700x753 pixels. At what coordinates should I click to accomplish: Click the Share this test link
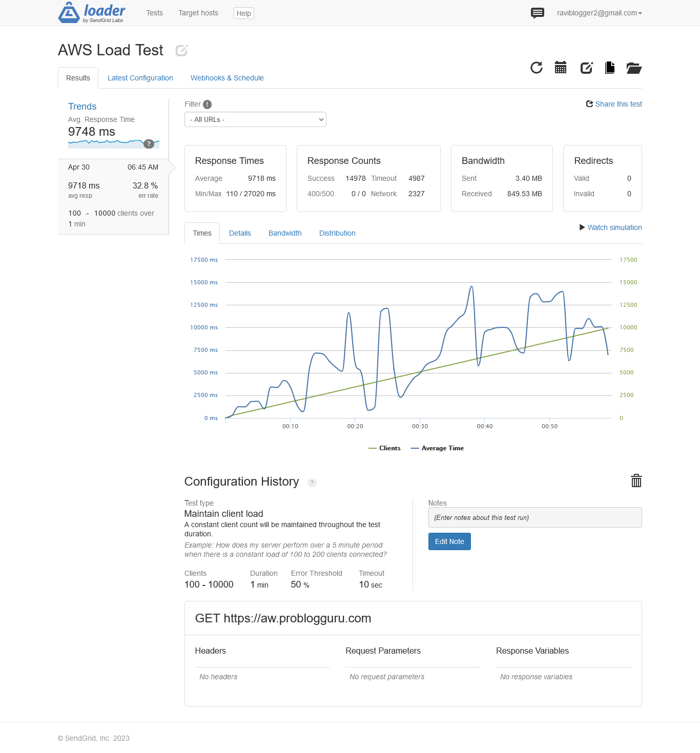click(x=614, y=104)
